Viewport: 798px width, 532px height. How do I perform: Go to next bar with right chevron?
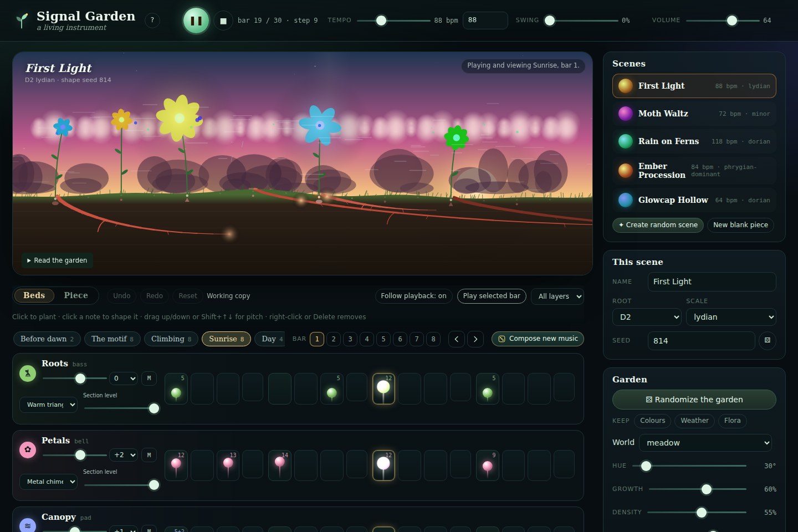(x=475, y=339)
